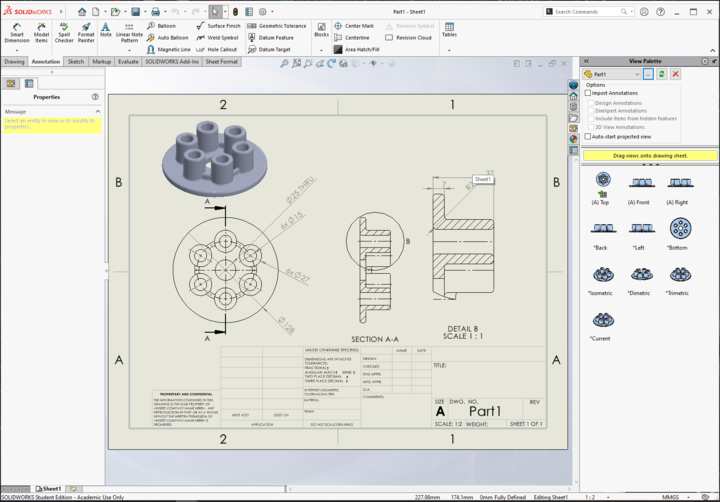Activate the Format Painter

point(86,33)
